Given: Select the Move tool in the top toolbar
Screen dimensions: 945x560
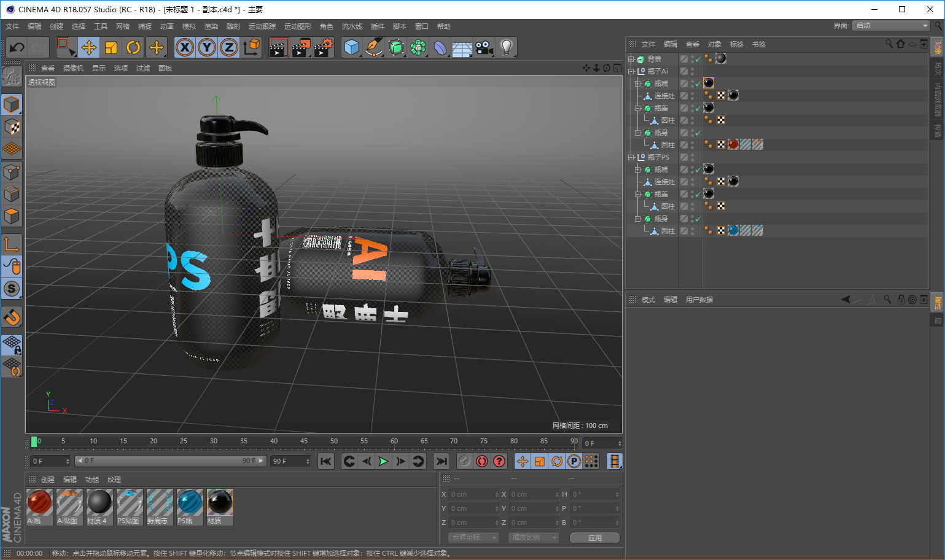Looking at the screenshot, I should point(88,47).
